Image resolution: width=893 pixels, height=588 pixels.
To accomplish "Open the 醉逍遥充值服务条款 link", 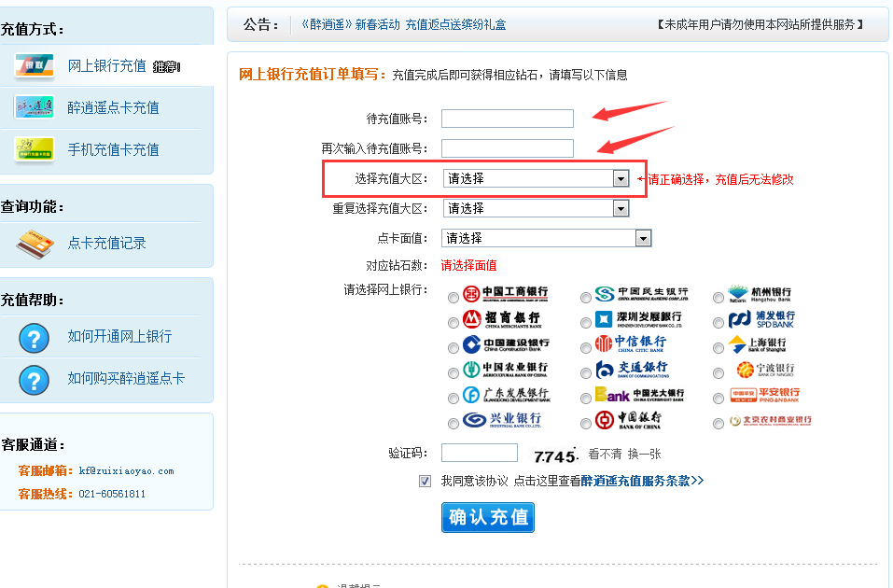I will (x=642, y=481).
